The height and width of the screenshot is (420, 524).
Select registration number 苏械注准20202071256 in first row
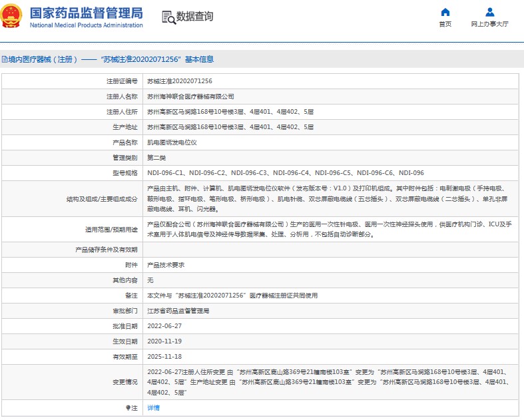(x=179, y=81)
